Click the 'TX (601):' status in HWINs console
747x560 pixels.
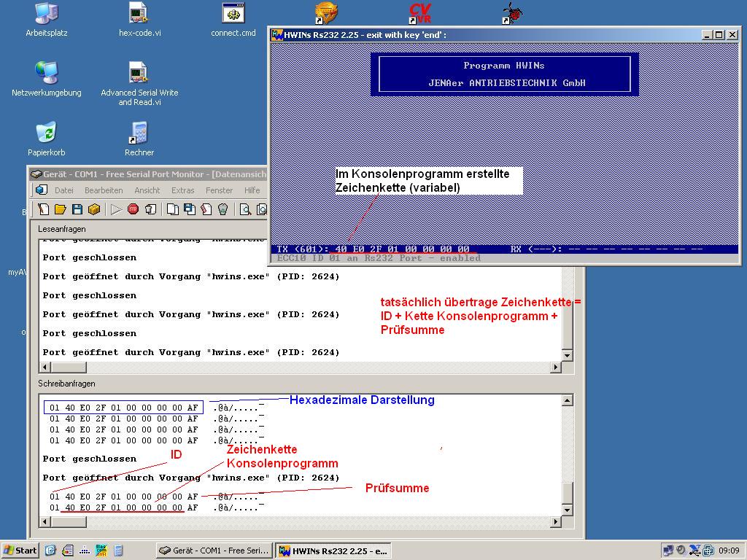click(x=303, y=249)
